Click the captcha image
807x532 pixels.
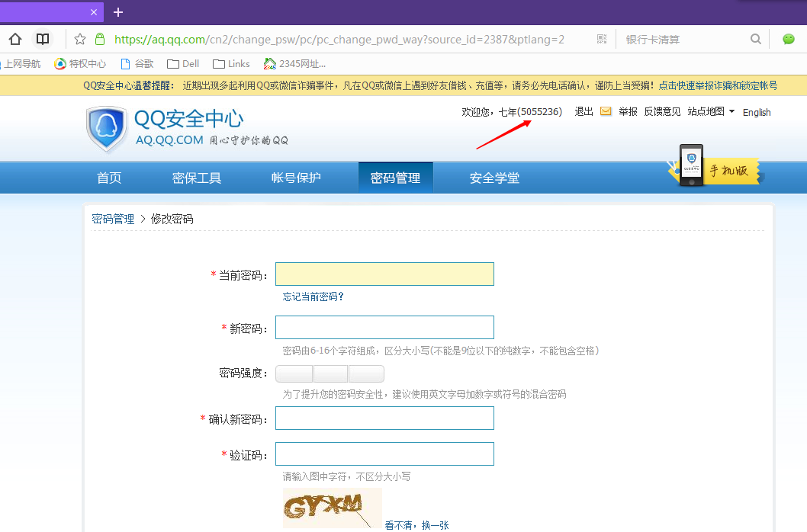(x=332, y=508)
